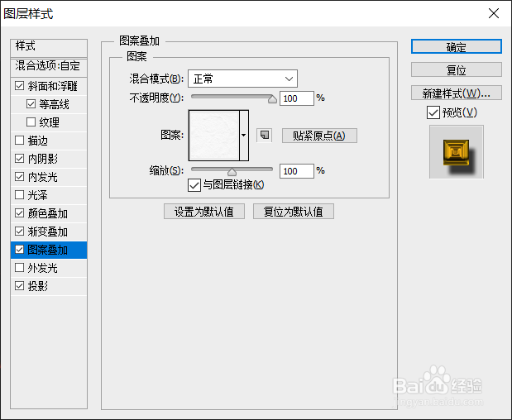Viewport: 512px width, 420px height.
Task: Toggle the 预览 checkbox
Action: (433, 112)
